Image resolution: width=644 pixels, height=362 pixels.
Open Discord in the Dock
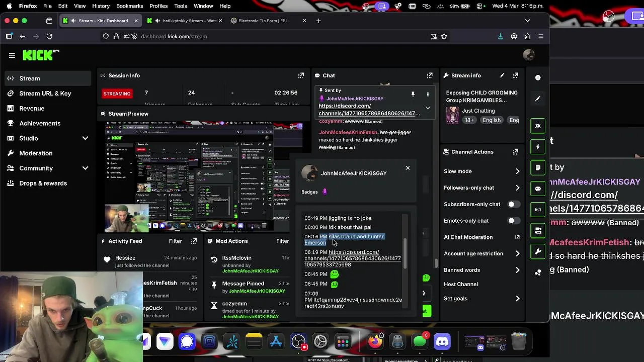click(x=442, y=342)
